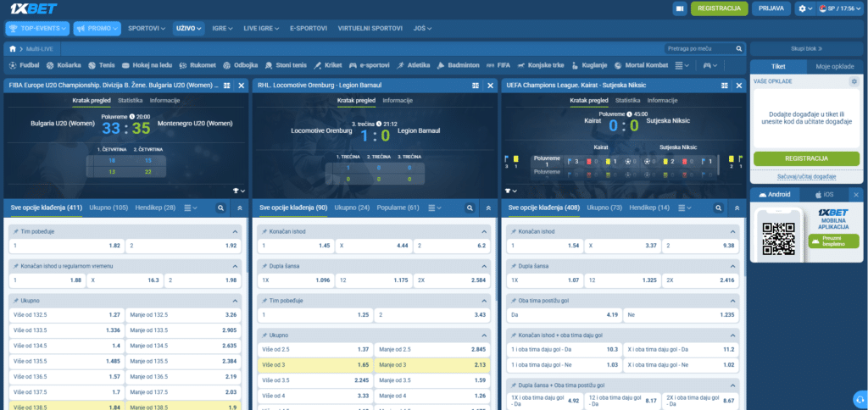The height and width of the screenshot is (410, 868).
Task: Select Više od 3 odds at 1.65
Action: pos(314,364)
